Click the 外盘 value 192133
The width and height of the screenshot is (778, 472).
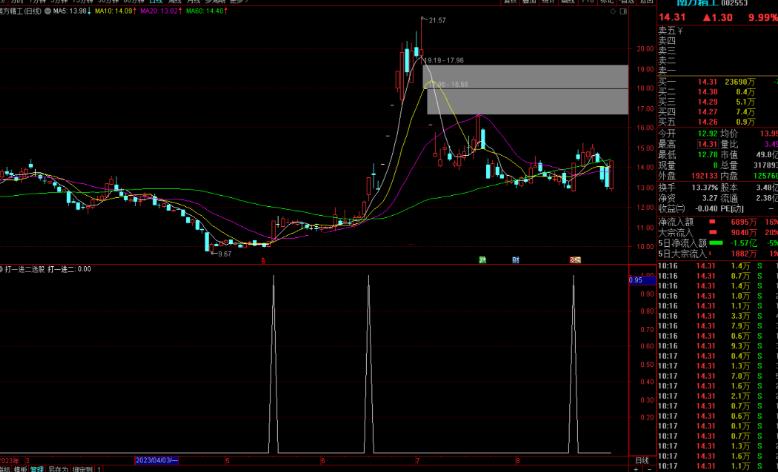[x=705, y=176]
